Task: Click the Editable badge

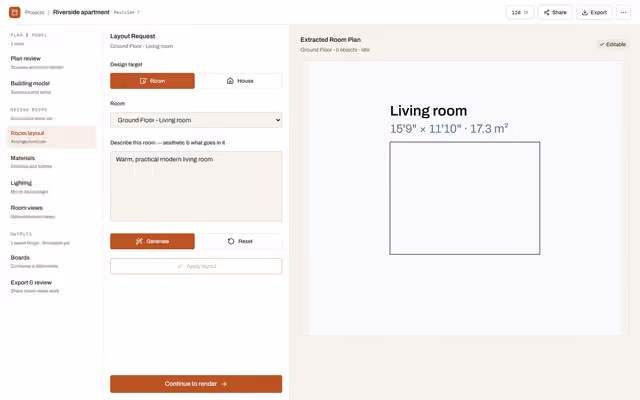Action: point(612,44)
